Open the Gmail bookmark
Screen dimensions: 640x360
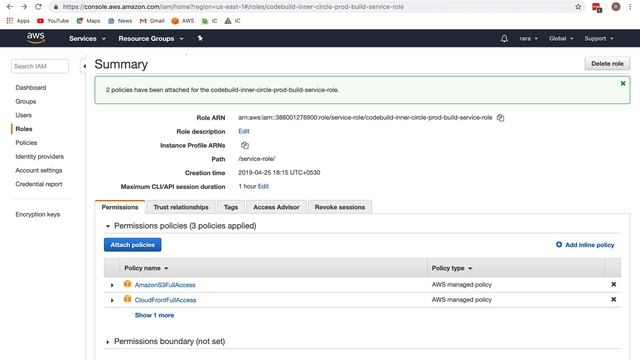tap(152, 21)
